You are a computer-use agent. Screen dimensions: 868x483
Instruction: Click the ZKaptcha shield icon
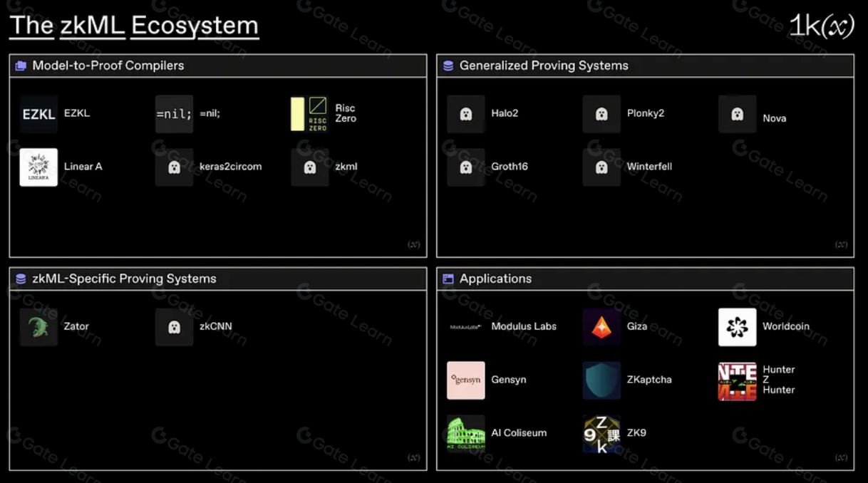click(x=601, y=380)
